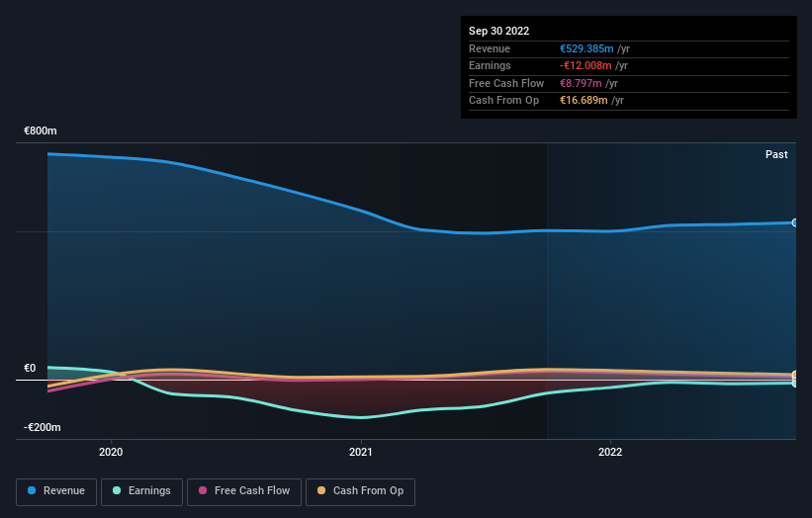Image resolution: width=812 pixels, height=518 pixels.
Task: Toggle the Cash From Op legend button
Action: tap(360, 491)
